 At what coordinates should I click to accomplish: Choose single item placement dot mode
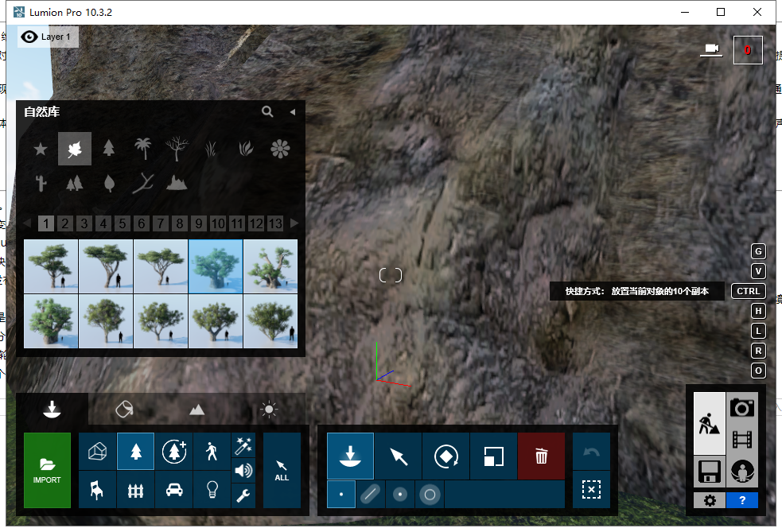[x=341, y=494]
